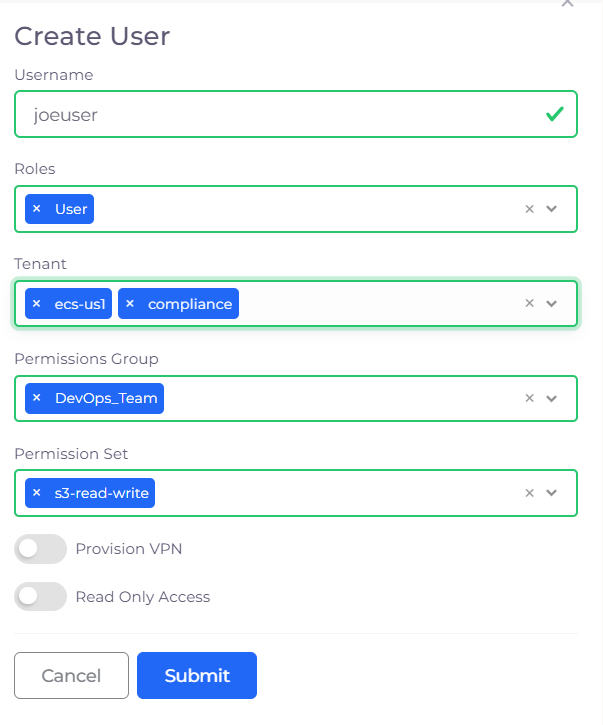The width and height of the screenshot is (603, 725).
Task: Cancel the Create User form
Action: [x=71, y=676]
